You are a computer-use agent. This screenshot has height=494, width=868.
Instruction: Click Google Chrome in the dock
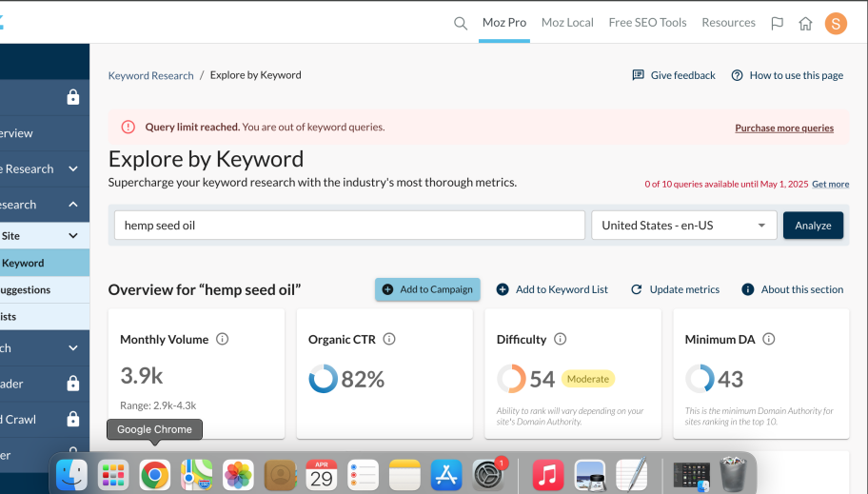[155, 475]
